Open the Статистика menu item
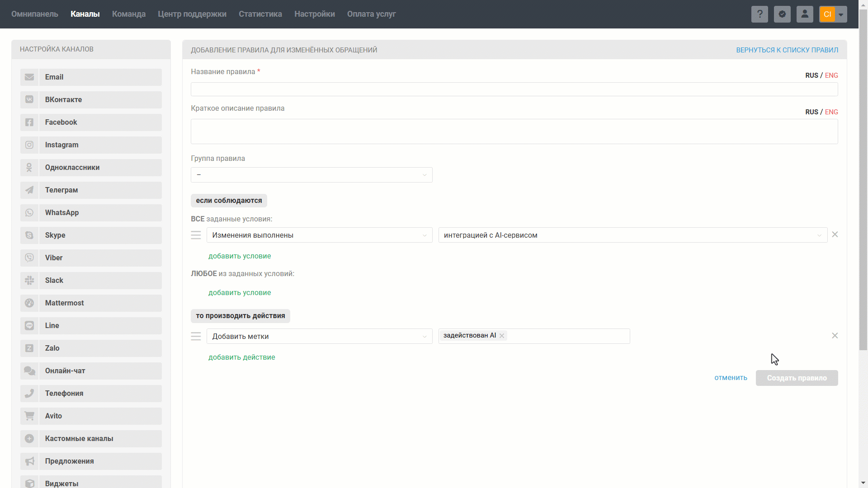The height and width of the screenshot is (488, 868). (x=260, y=14)
